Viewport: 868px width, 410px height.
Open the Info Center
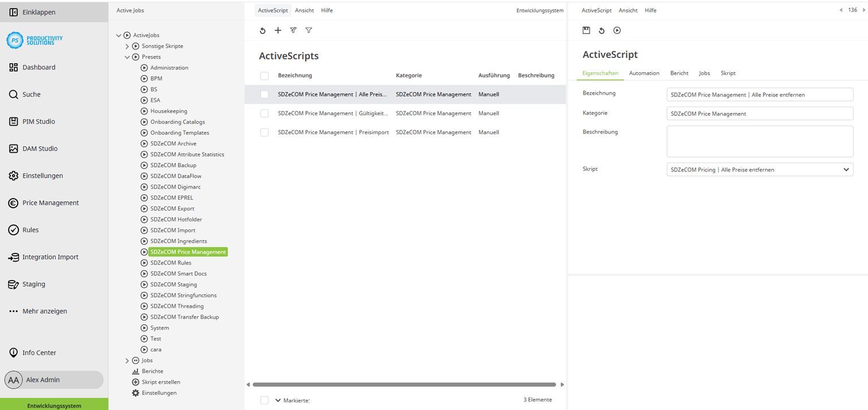pos(39,352)
